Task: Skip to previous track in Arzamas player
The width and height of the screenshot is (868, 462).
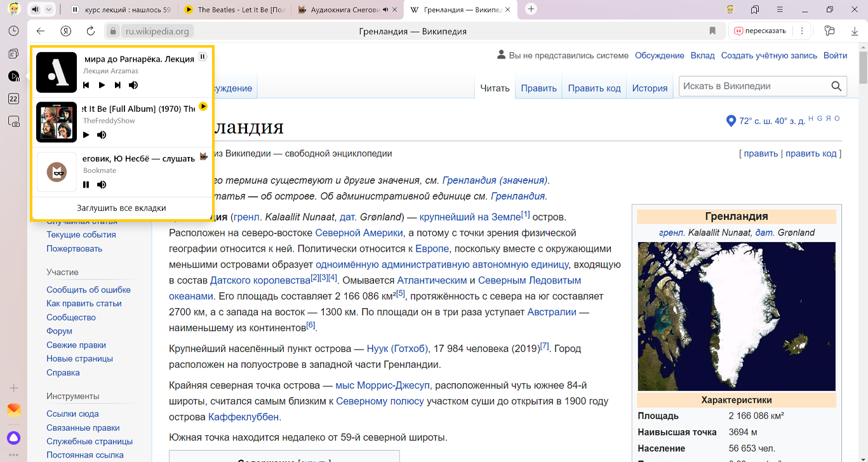Action: 86,85
